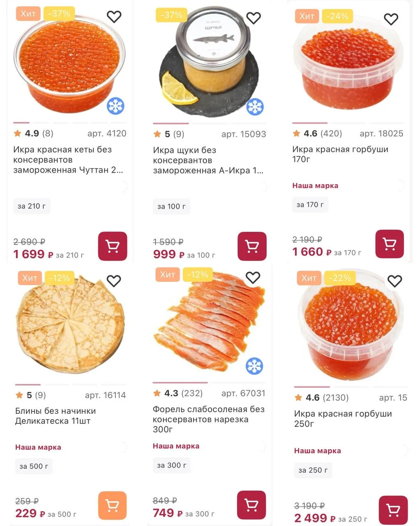
Task: Toggle favorite heart on pancakes
Action: pyautogui.click(x=114, y=281)
